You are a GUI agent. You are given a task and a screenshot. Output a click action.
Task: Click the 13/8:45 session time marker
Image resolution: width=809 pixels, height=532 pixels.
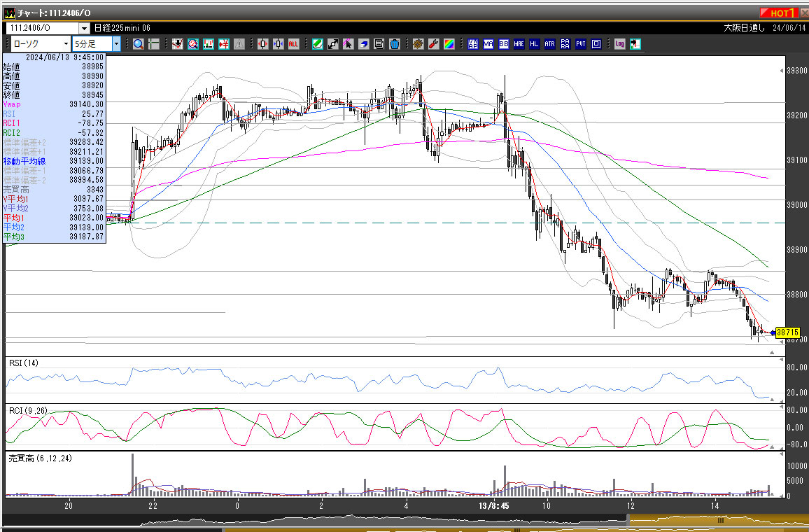tap(494, 505)
